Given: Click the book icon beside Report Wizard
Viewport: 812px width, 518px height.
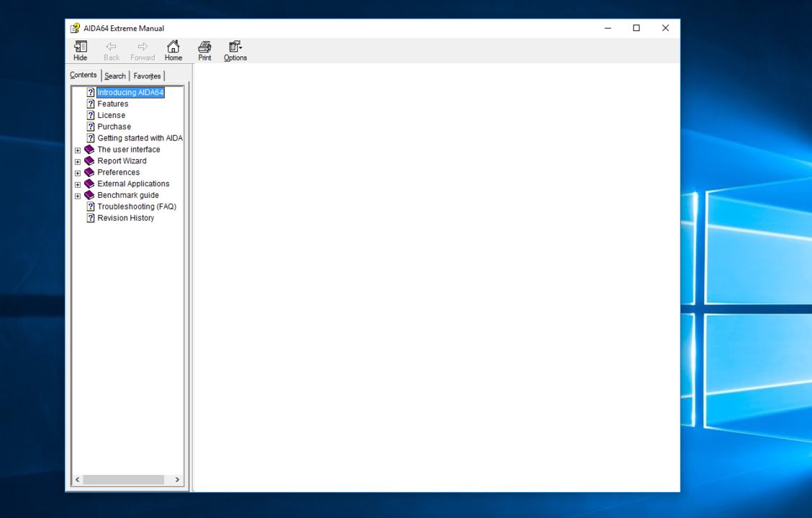Looking at the screenshot, I should pyautogui.click(x=89, y=161).
